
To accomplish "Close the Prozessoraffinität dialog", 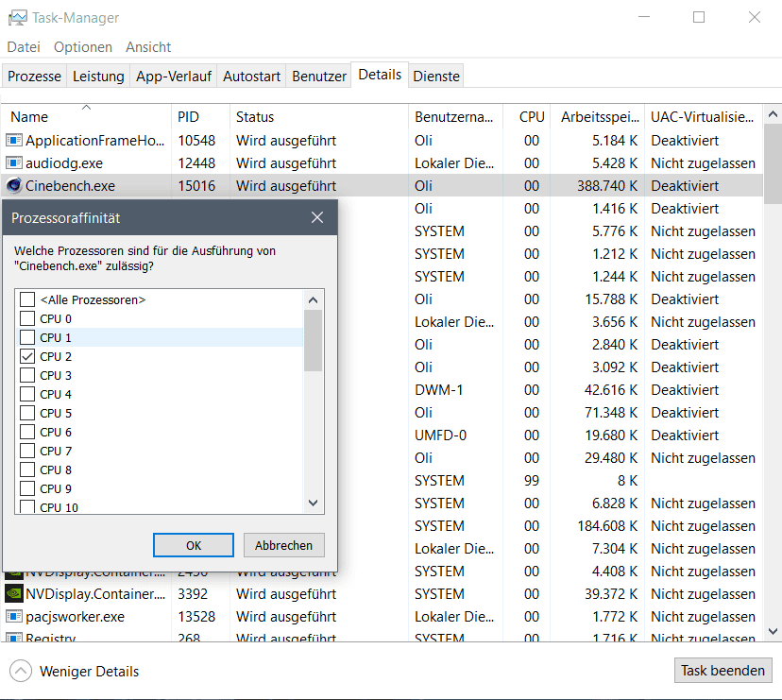I will pos(317,217).
